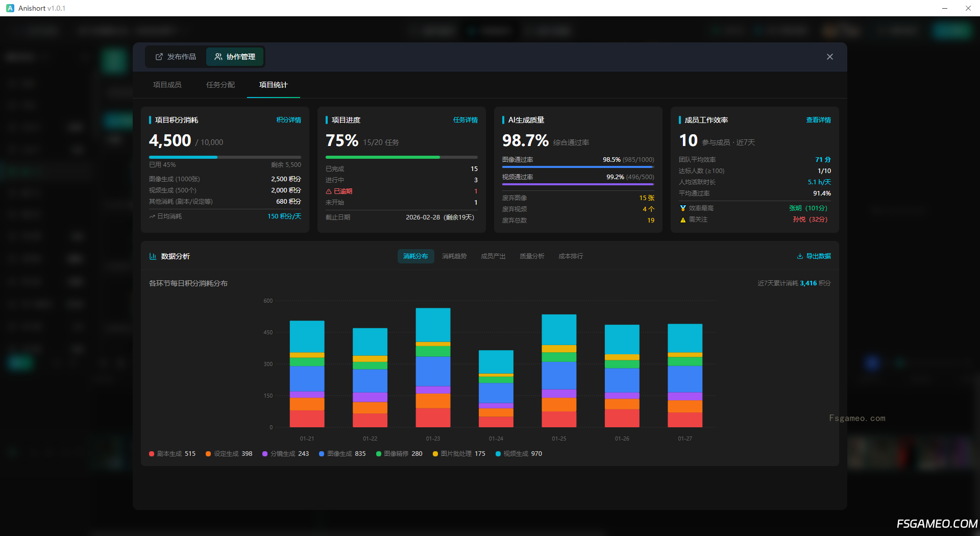Click the 协作管理 people icon

[x=218, y=57]
